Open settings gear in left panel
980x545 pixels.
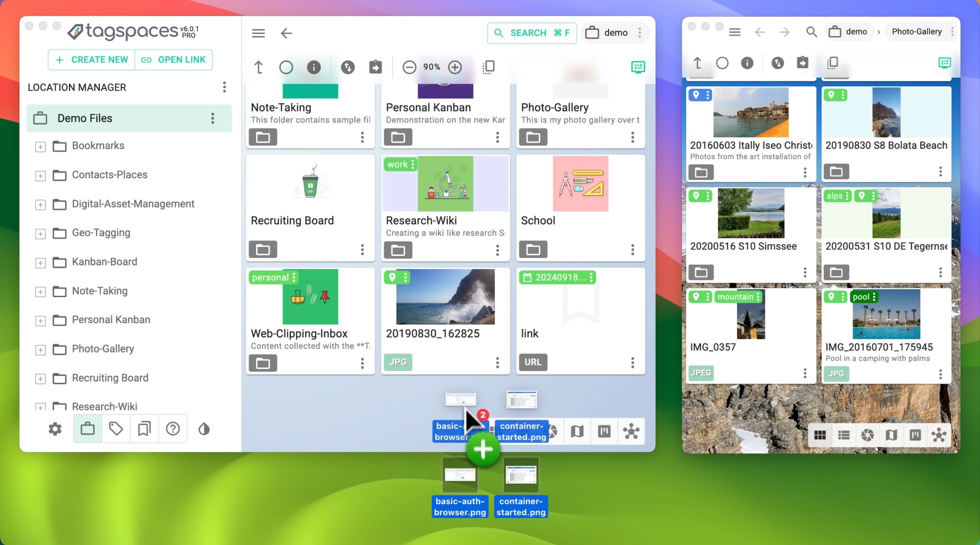pos(55,429)
